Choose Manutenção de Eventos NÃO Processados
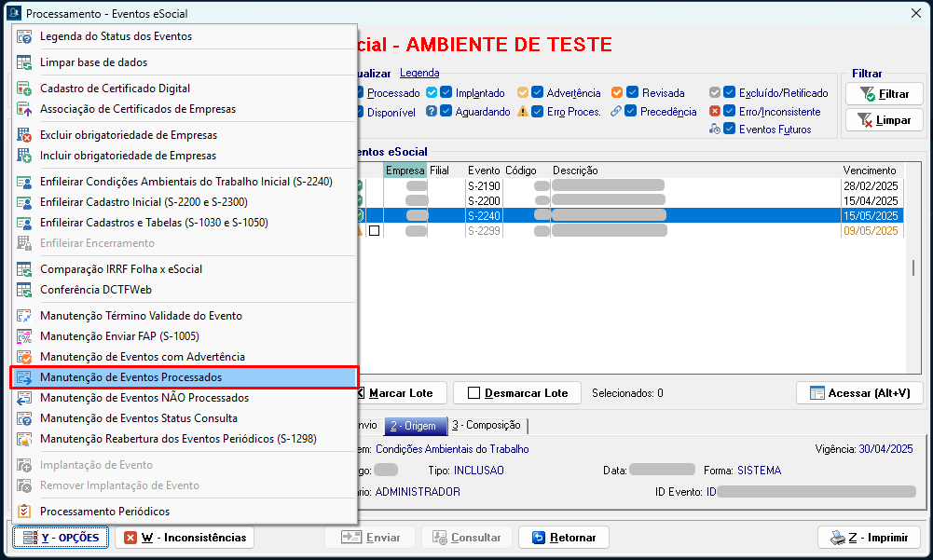Image resolution: width=933 pixels, height=560 pixels. (x=144, y=398)
